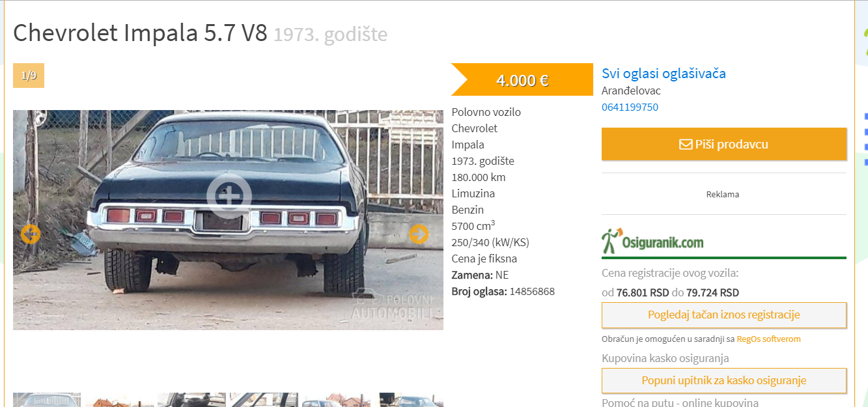
Task: Select the first thumbnail in the strip
Action: (47, 400)
